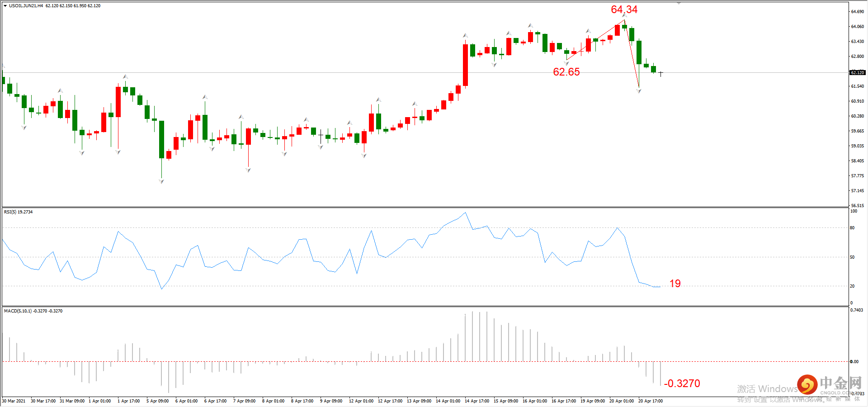Click the 14 Apr 17:00 time axis label
868x407 pixels.
click(x=476, y=401)
